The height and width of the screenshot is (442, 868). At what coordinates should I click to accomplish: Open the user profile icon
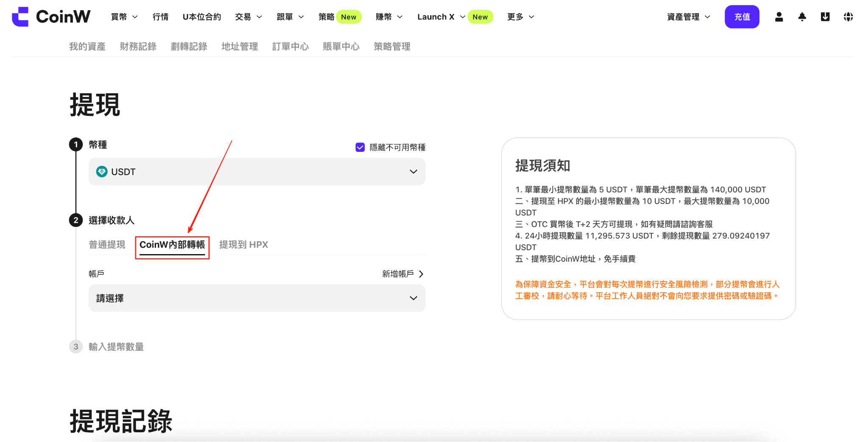(779, 17)
